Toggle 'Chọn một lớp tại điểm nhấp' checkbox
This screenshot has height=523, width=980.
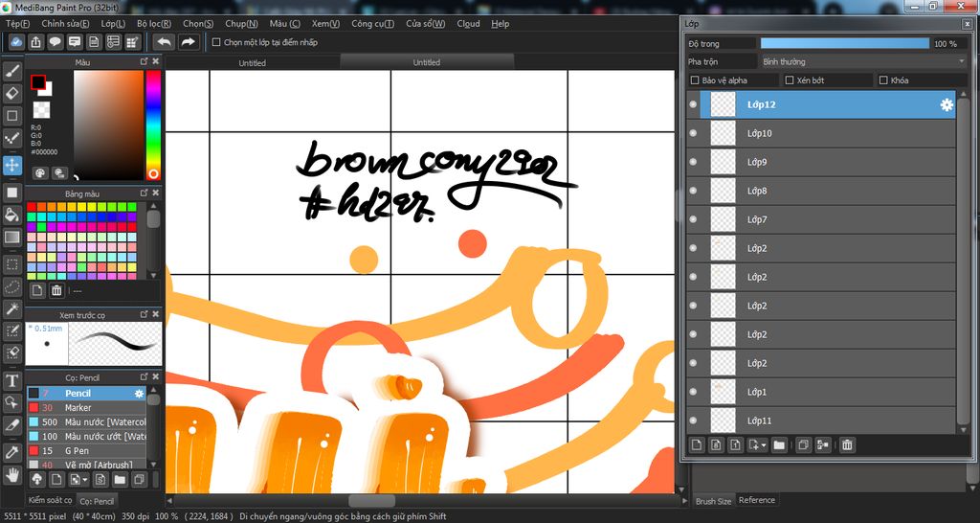point(216,42)
